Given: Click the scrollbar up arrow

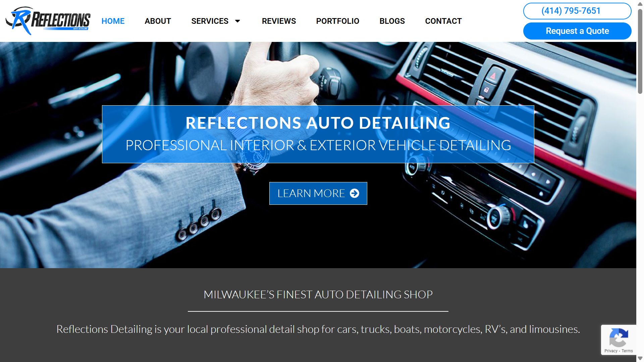Looking at the screenshot, I should coord(640,4).
